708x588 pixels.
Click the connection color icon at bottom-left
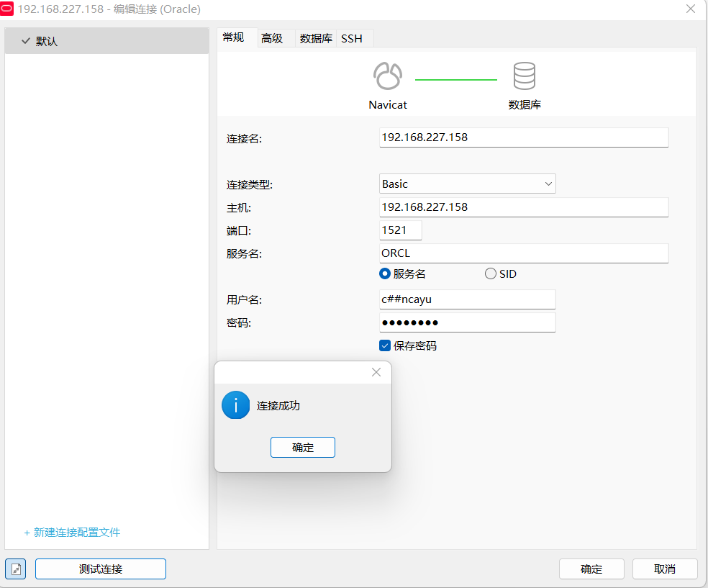[x=15, y=569]
